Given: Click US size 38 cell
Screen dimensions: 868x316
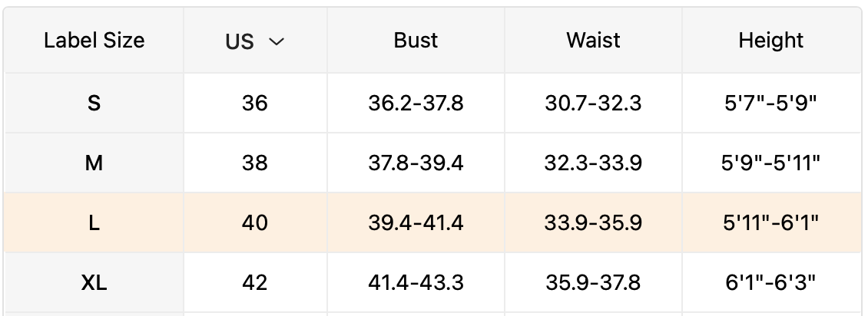Looking at the screenshot, I should (x=254, y=163).
